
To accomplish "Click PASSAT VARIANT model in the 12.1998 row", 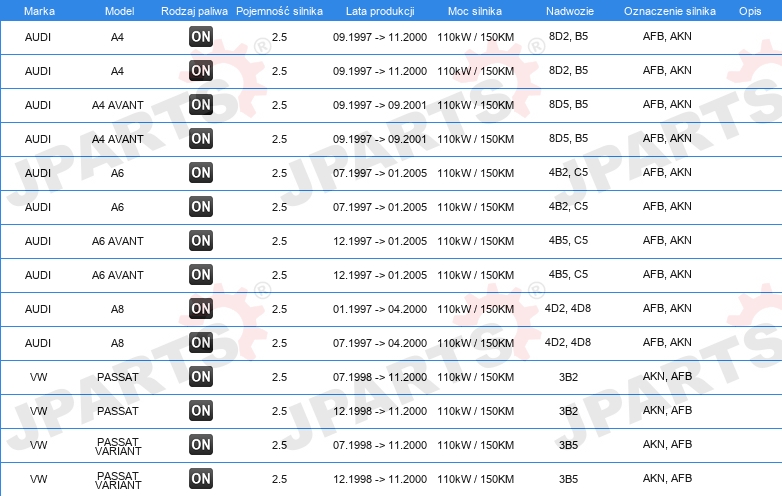I will tap(118, 480).
